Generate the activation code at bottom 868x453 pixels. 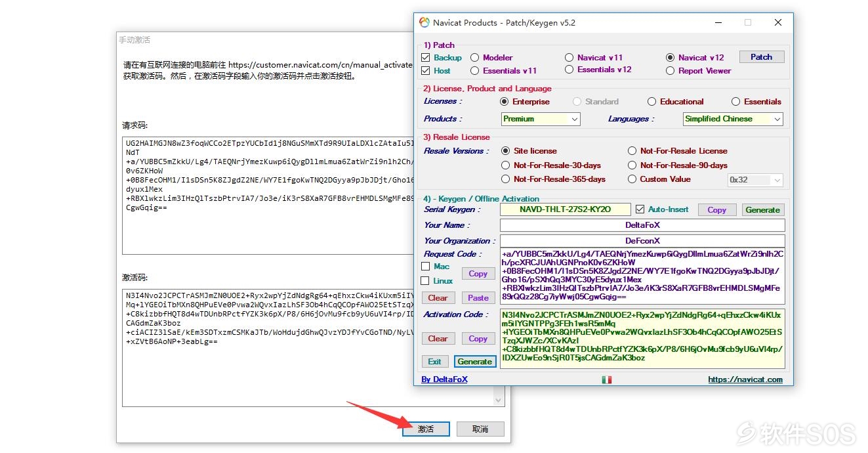(475, 362)
